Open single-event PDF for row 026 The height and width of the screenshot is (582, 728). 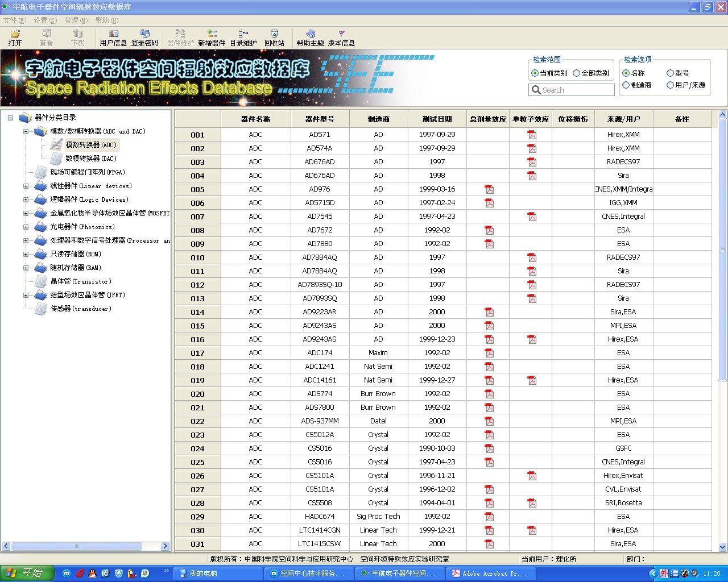(x=532, y=476)
